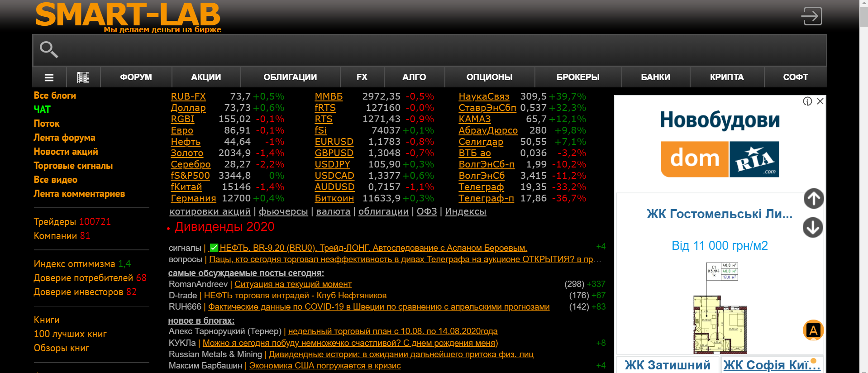Viewport: 868px width, 373px height.
Task: Open post Ситуация на текущий момент
Action: (293, 284)
